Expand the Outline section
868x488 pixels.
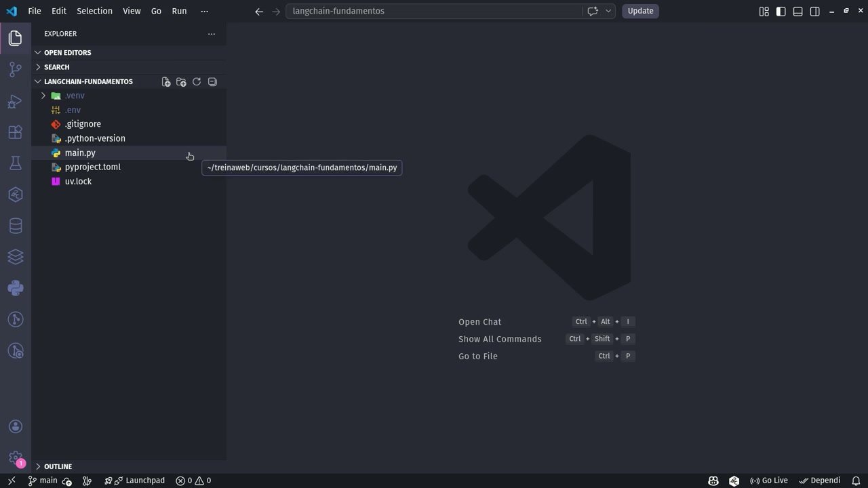coord(129,466)
